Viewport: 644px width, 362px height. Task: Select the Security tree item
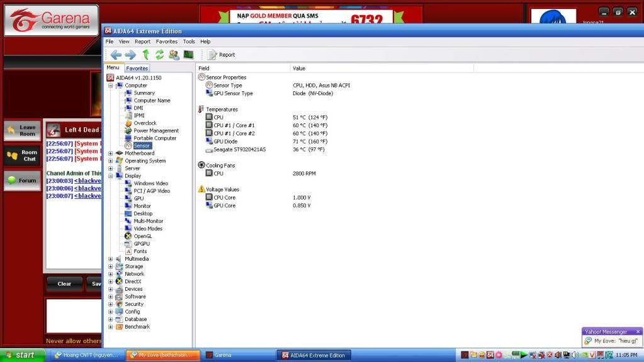point(134,304)
